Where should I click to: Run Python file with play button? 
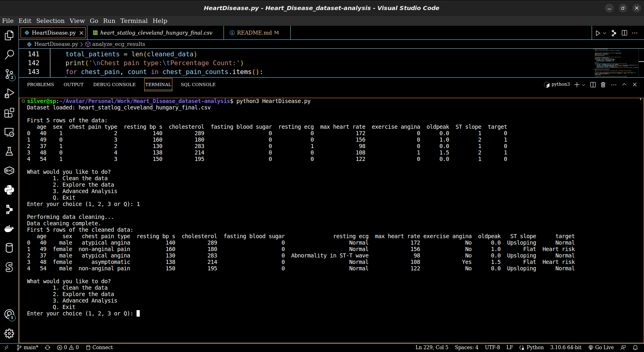click(x=598, y=33)
